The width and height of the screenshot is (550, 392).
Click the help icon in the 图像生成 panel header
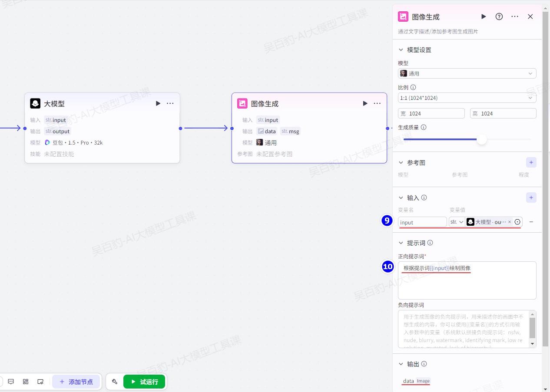point(499,16)
